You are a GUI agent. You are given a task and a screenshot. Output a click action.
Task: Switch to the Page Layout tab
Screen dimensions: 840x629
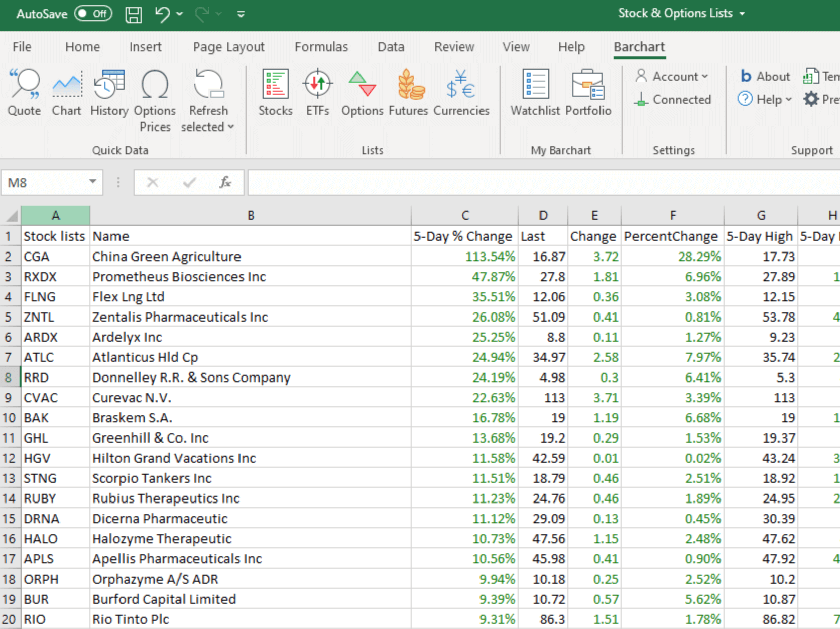[228, 47]
